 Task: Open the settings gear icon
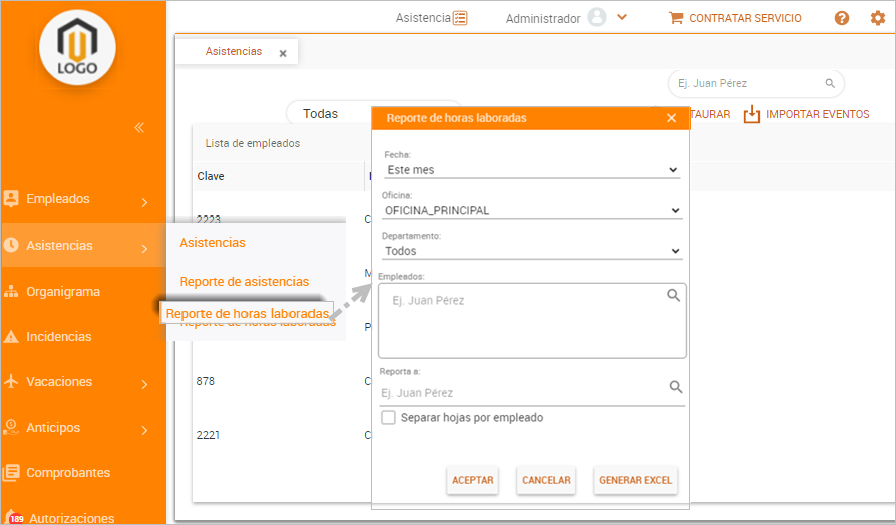point(877,18)
